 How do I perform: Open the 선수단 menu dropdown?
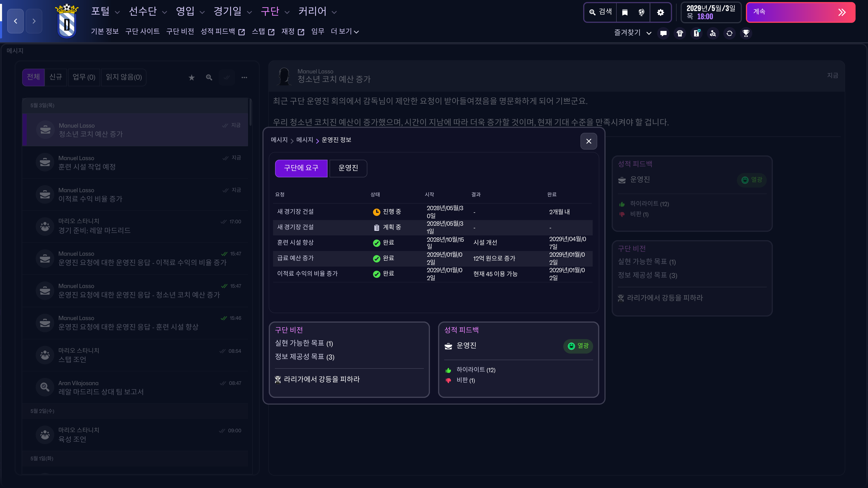pyautogui.click(x=148, y=12)
